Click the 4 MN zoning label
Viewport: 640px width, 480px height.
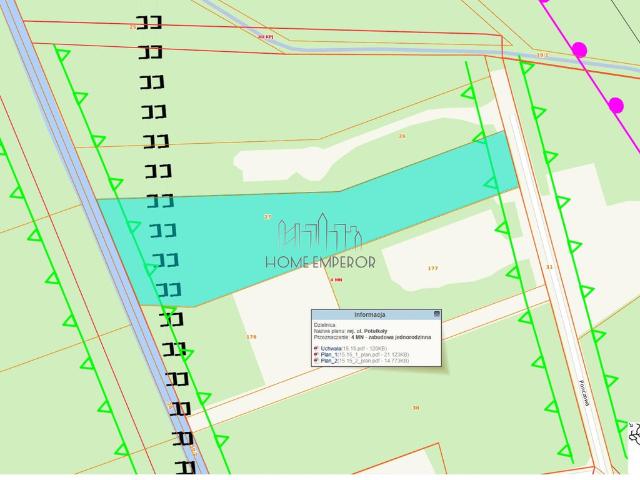pos(336,280)
